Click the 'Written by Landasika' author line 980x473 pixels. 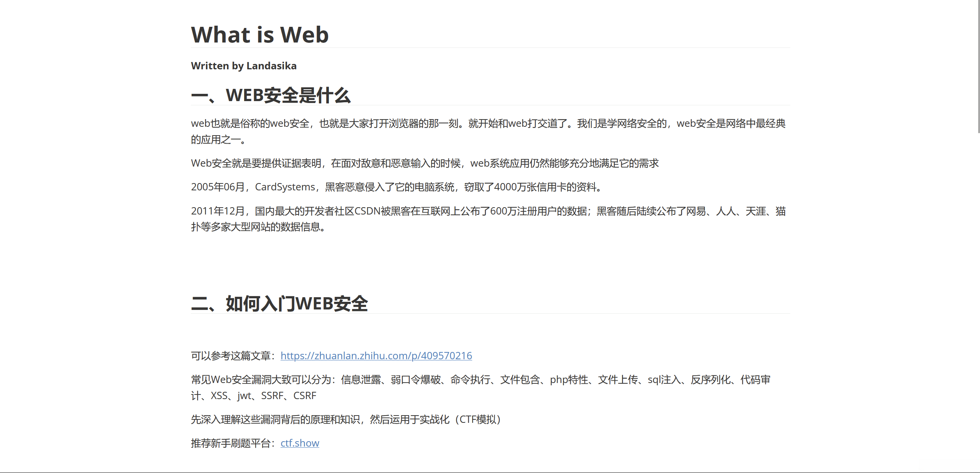(243, 66)
